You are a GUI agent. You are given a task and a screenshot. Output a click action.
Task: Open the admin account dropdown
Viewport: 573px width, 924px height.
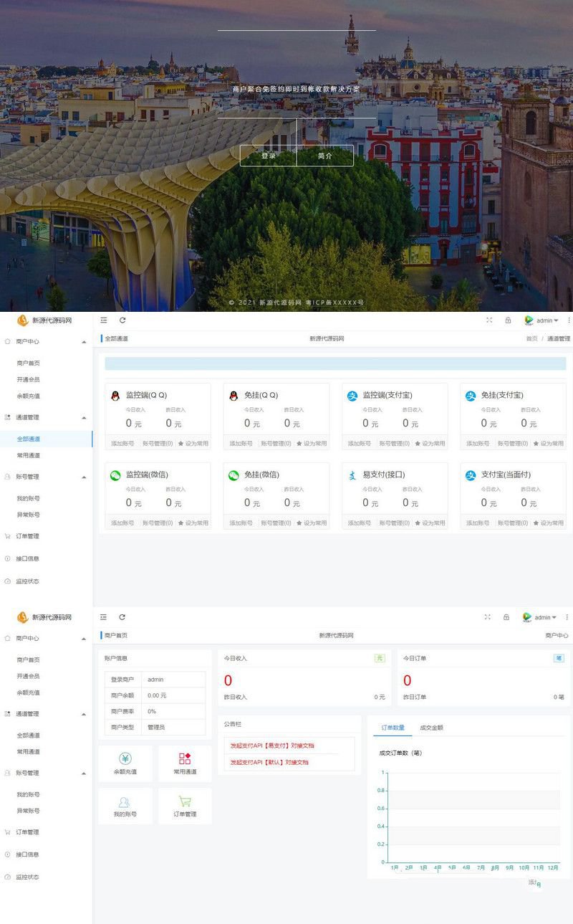(x=541, y=320)
